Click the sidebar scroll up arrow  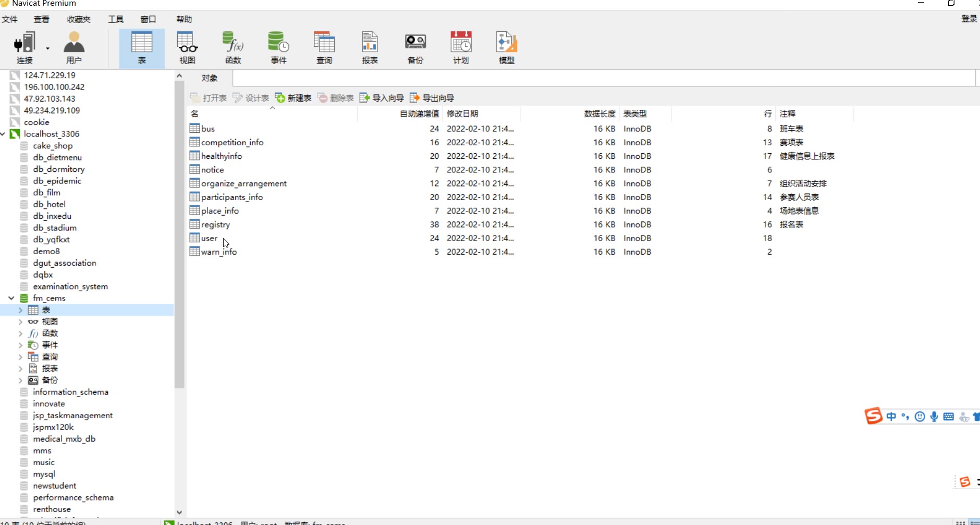click(x=179, y=76)
